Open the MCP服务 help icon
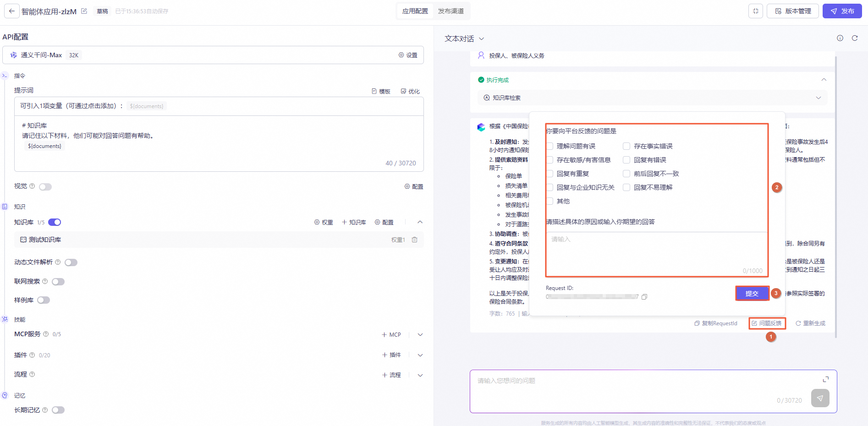Screen dimensions: 868x426 (46, 334)
